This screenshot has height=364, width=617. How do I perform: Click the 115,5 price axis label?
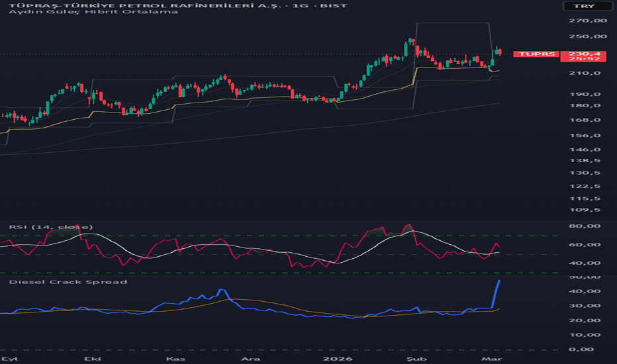(x=585, y=199)
